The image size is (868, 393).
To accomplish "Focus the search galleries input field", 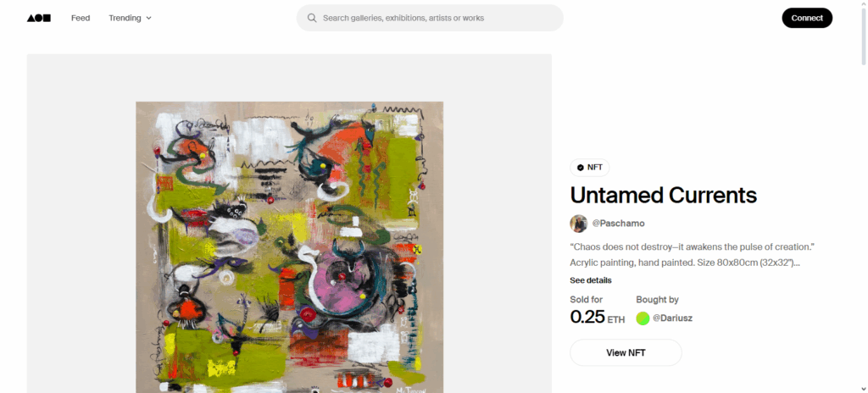I will pos(430,18).
